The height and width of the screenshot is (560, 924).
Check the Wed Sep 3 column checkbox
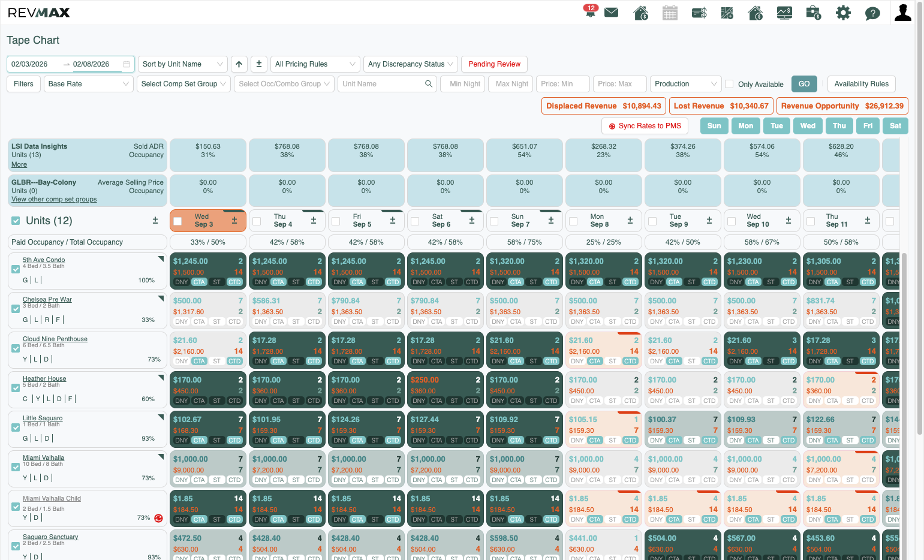coord(177,221)
